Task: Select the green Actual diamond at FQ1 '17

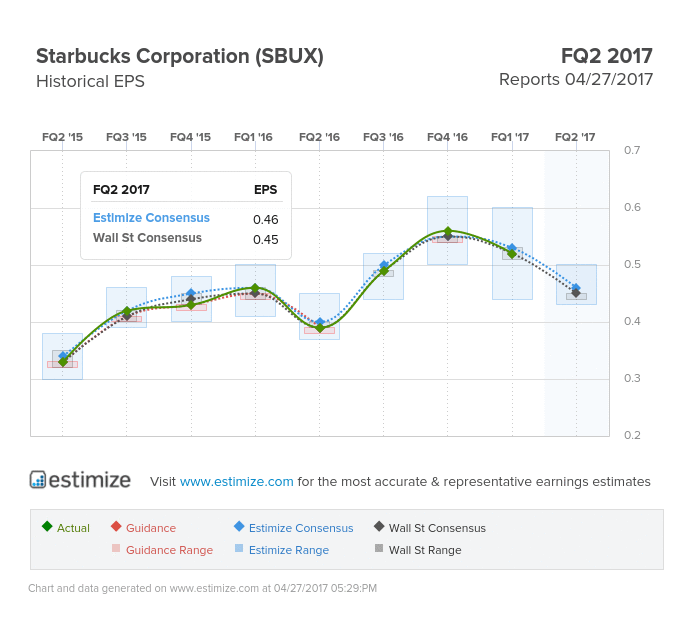Action: pos(512,253)
